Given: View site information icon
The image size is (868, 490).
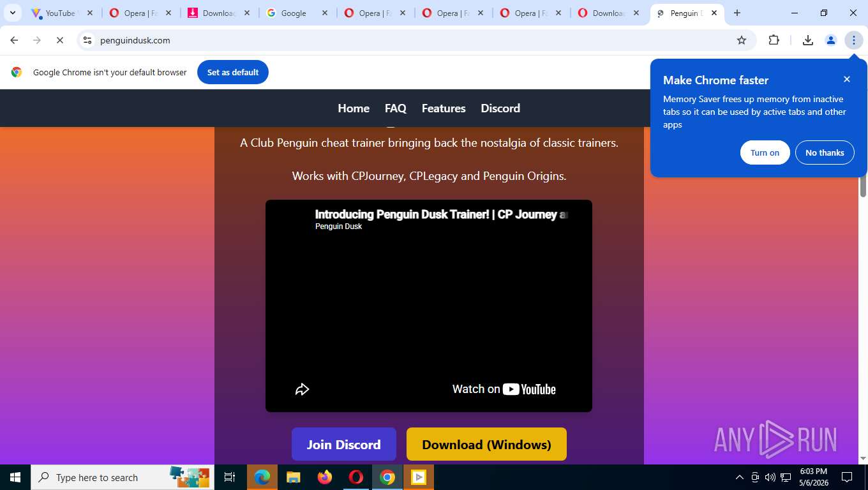Looking at the screenshot, I should pos(87,40).
